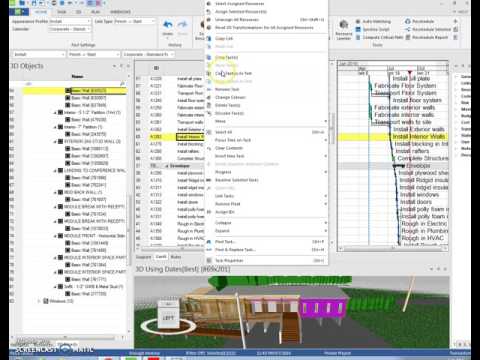480x360 pixels.
Task: Open the Appearance Profile dropdown
Action: tap(70, 21)
